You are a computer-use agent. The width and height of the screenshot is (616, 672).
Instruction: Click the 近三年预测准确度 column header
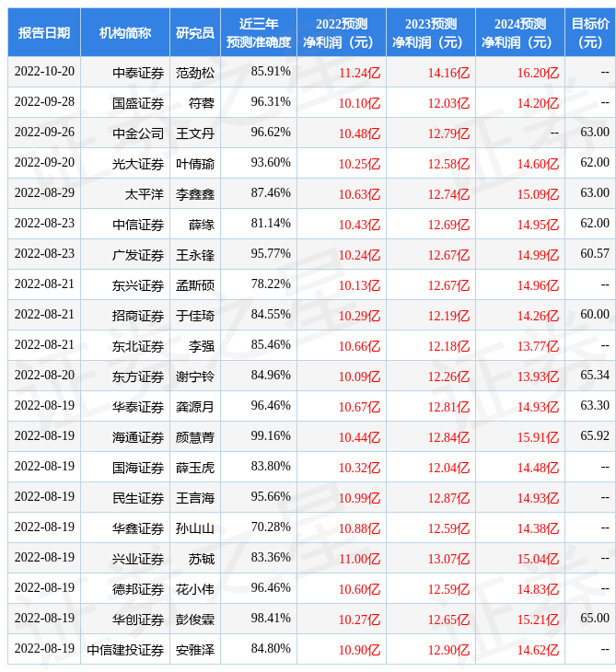click(259, 32)
